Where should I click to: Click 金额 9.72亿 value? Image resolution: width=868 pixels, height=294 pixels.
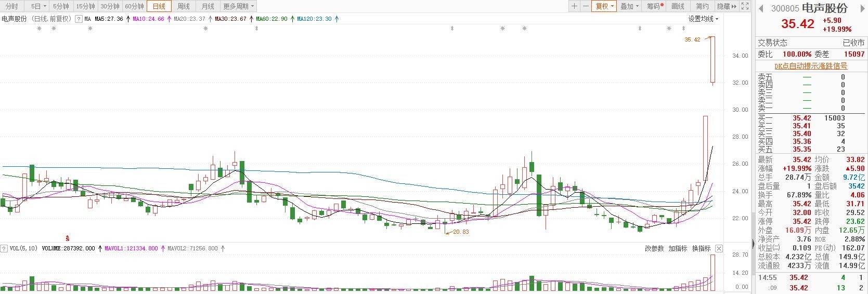(853, 177)
